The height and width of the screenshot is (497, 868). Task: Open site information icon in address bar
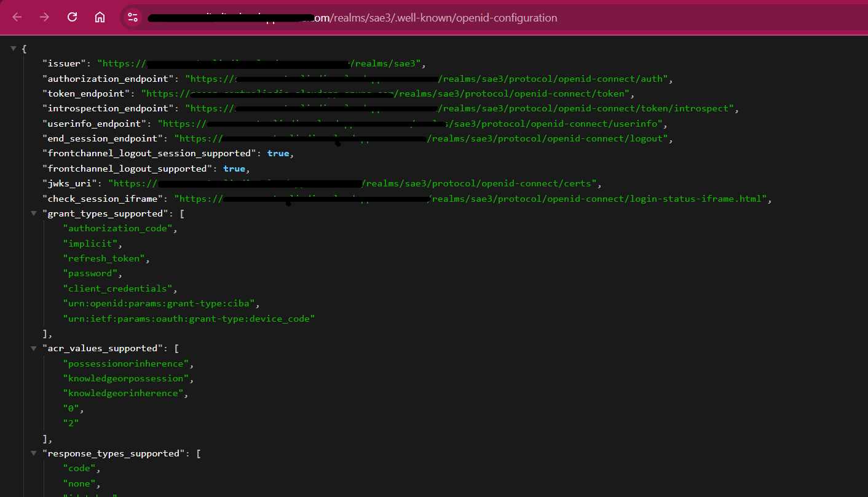[133, 17]
